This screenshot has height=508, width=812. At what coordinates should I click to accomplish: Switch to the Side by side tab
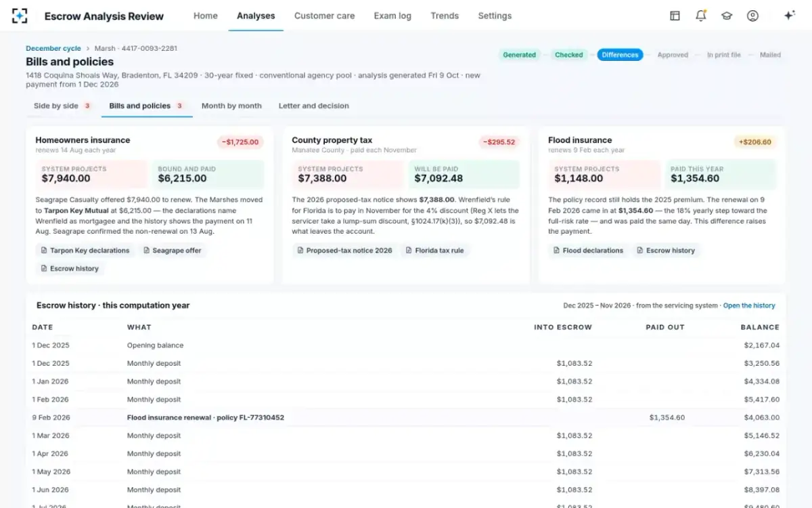[63, 106]
